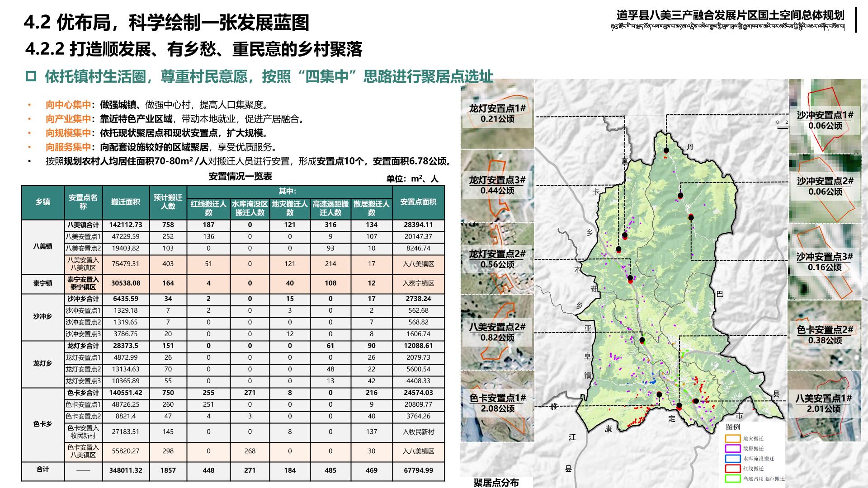Click the 其中: merged header cell
The image size is (868, 488).
[290, 192]
